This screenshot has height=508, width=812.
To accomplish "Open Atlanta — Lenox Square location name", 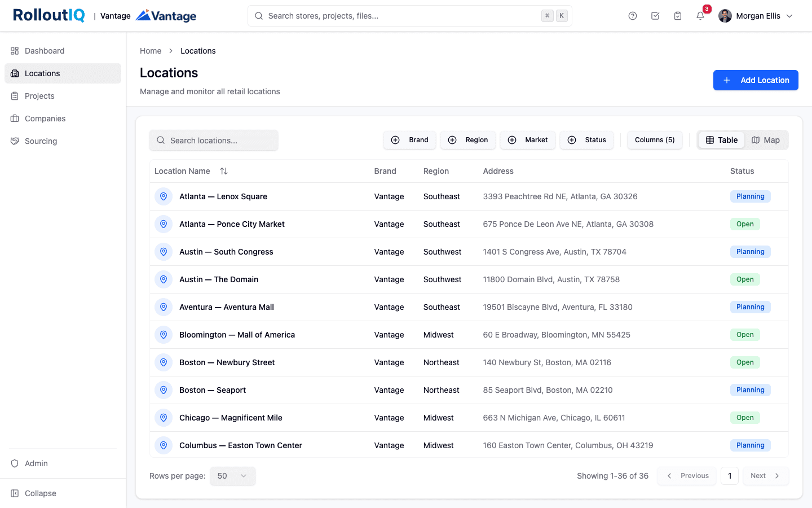I will [223, 196].
